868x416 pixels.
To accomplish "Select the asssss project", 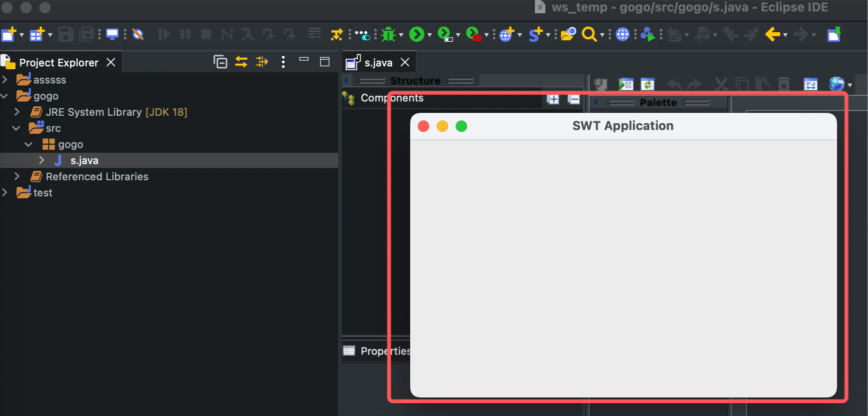I will [49, 80].
